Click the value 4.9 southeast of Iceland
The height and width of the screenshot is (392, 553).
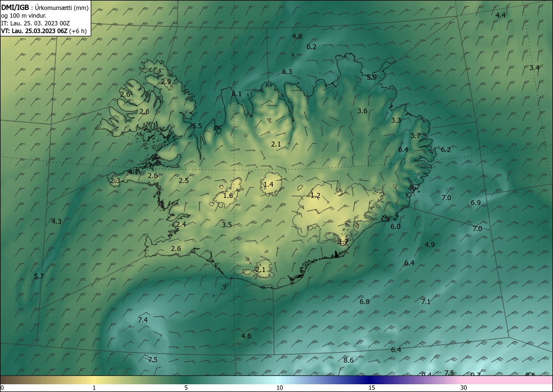pos(430,244)
